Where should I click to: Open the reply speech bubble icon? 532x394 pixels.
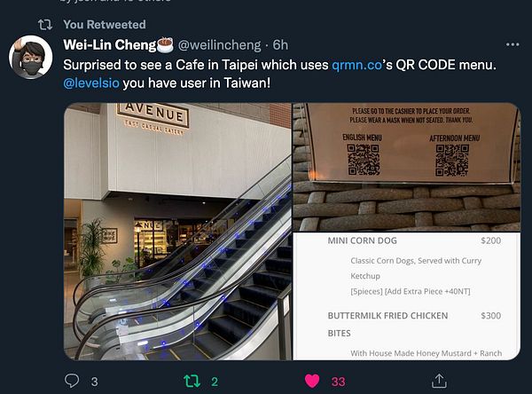72,381
